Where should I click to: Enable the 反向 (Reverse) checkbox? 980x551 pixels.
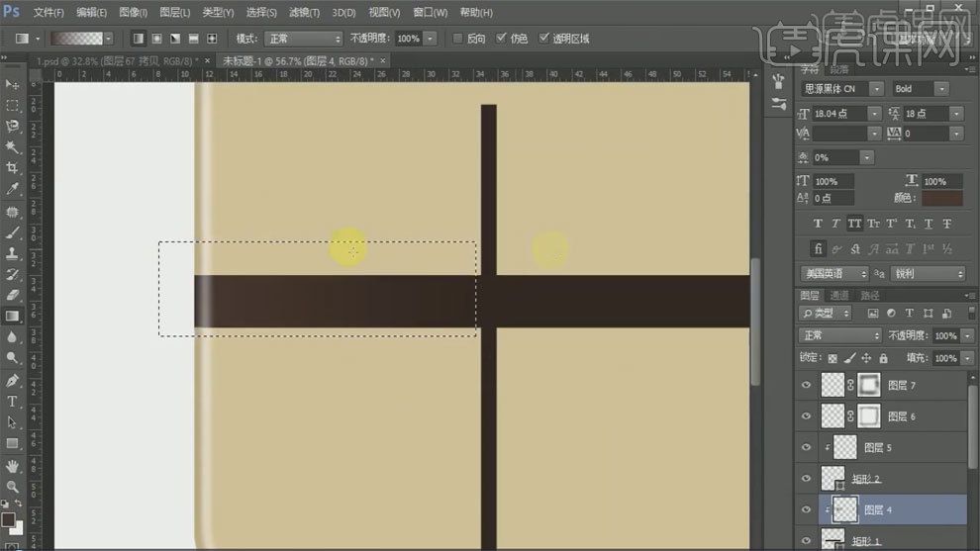pos(457,39)
